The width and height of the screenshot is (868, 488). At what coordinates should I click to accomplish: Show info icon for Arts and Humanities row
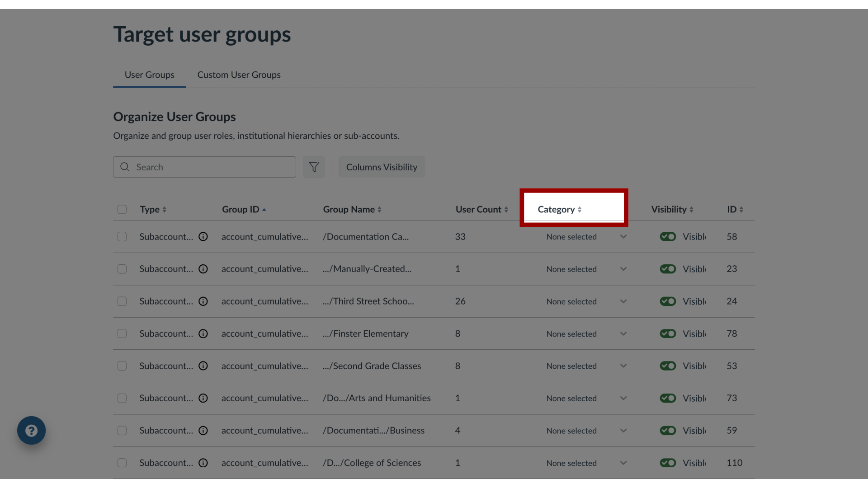[203, 398]
